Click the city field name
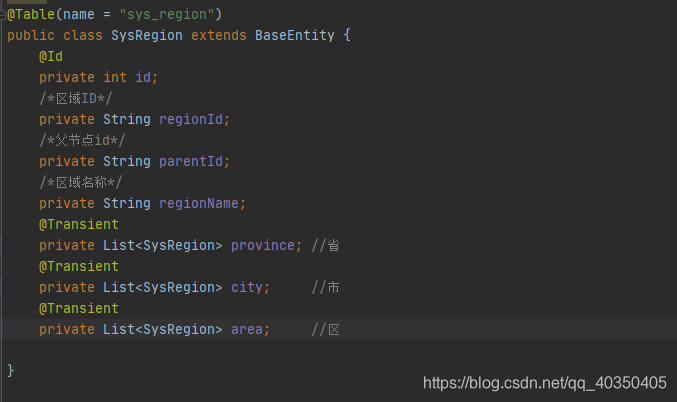The image size is (677, 402). (247, 288)
